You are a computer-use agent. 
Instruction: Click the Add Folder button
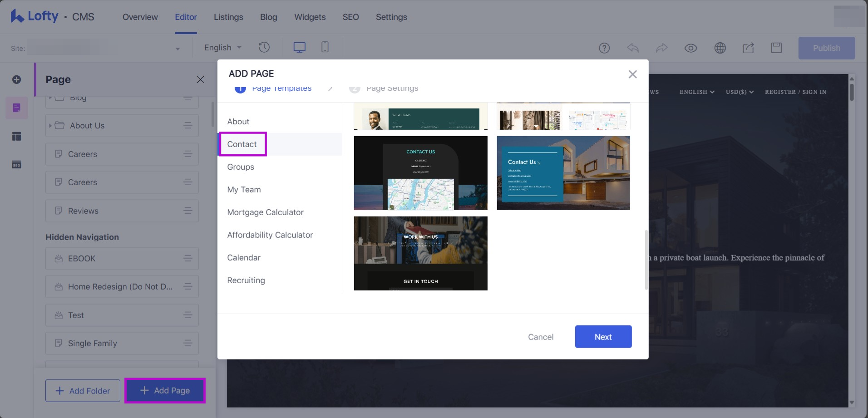pos(83,391)
